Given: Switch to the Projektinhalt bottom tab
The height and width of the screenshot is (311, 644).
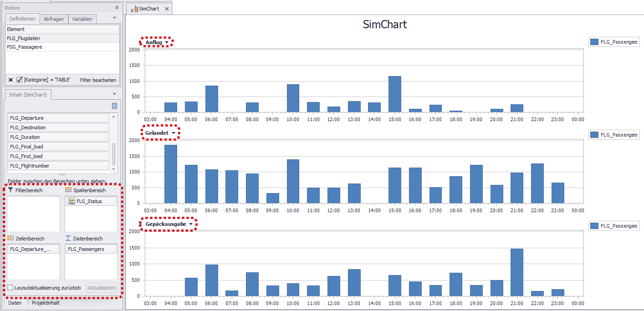Looking at the screenshot, I should 46,303.
